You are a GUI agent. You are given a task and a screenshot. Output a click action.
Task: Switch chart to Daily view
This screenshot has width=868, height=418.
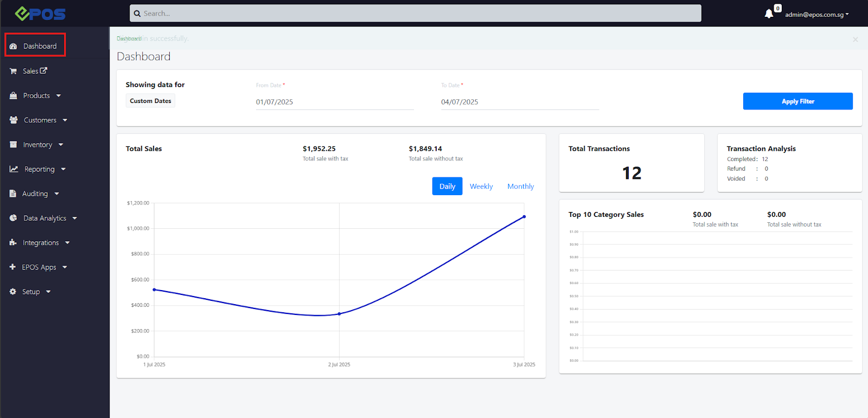(x=447, y=186)
